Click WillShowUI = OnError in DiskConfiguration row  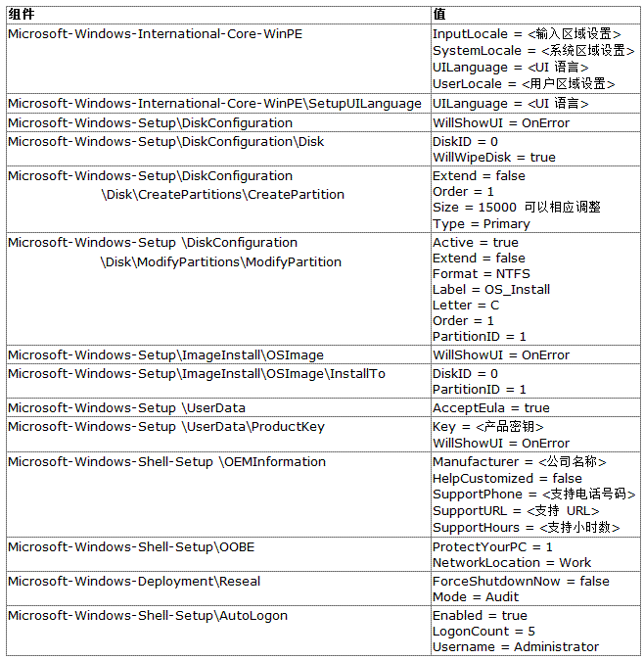[x=501, y=123]
